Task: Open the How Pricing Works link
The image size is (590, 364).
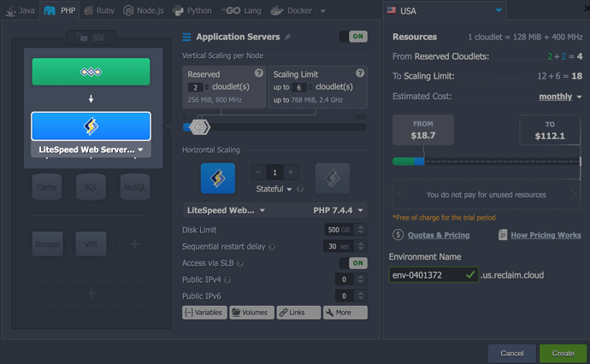Action: (x=546, y=235)
